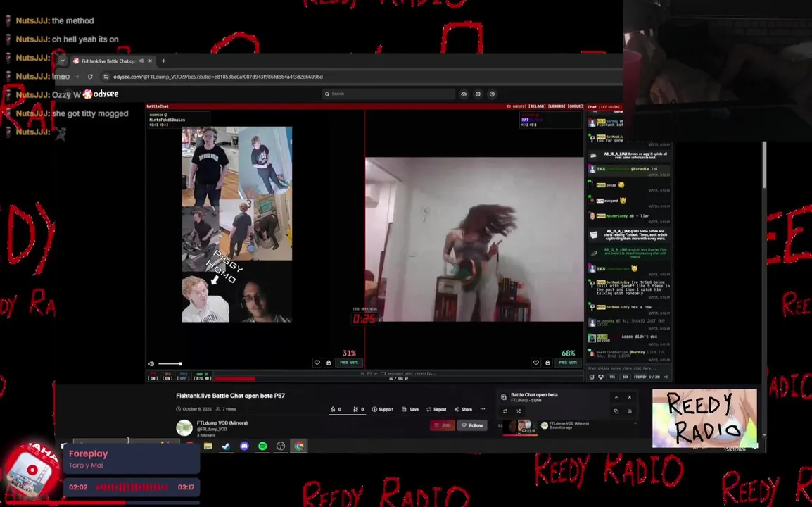Click the red Join membership button
Image resolution: width=812 pixels, height=507 pixels.
tap(443, 425)
